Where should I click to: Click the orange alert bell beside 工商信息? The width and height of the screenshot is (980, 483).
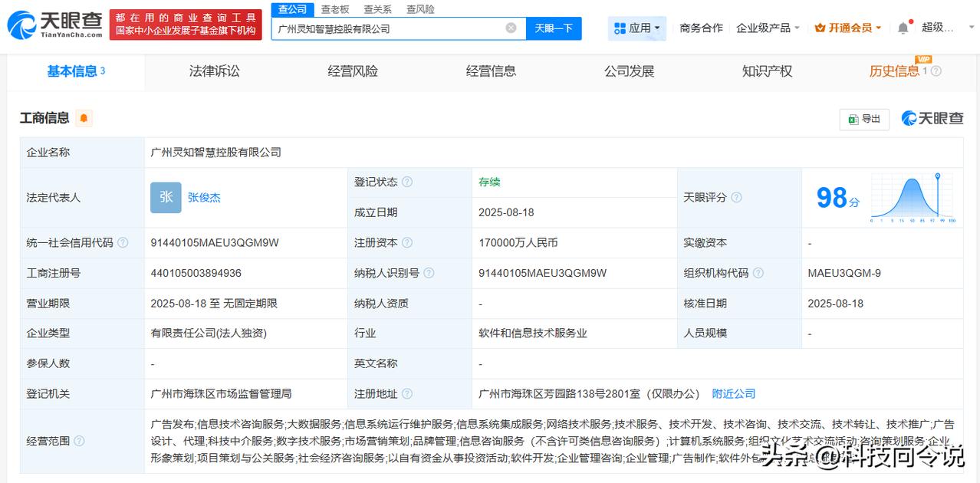tap(84, 118)
